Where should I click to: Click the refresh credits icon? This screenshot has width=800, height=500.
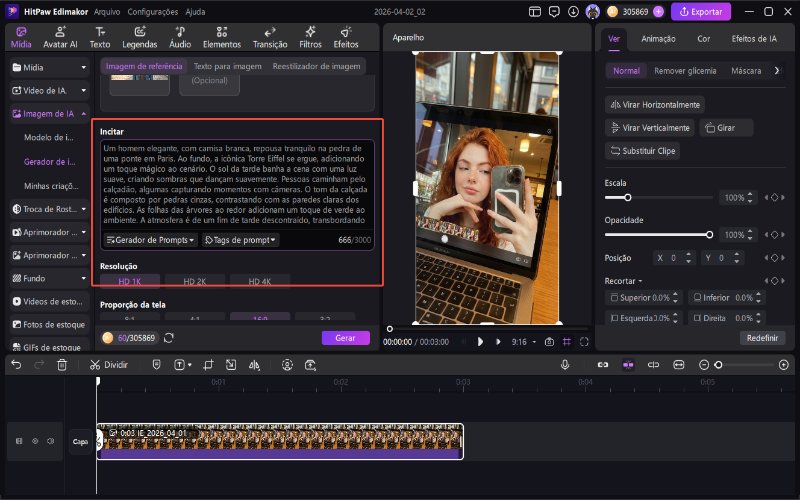click(169, 338)
